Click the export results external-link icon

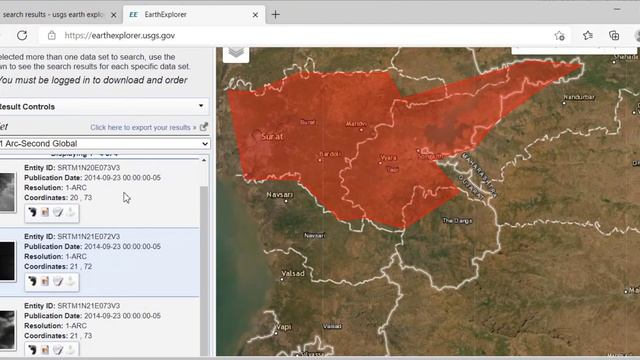pyautogui.click(x=204, y=127)
